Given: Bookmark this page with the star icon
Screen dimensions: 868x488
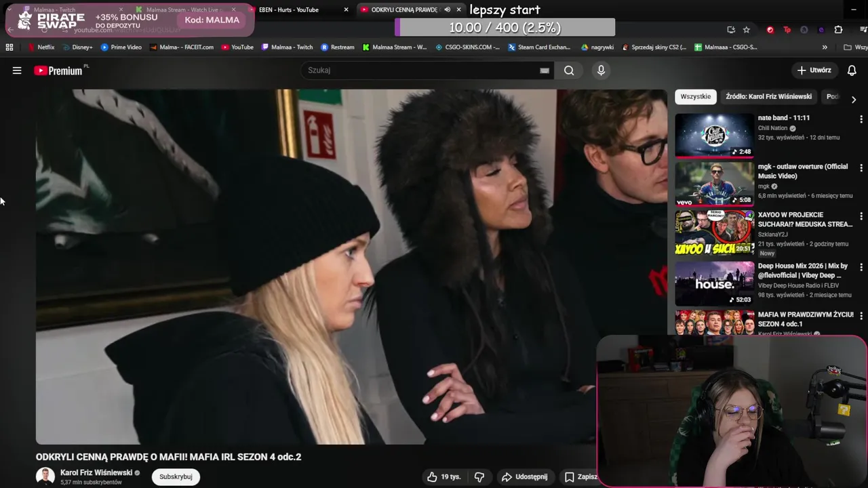Looking at the screenshot, I should click(x=746, y=30).
